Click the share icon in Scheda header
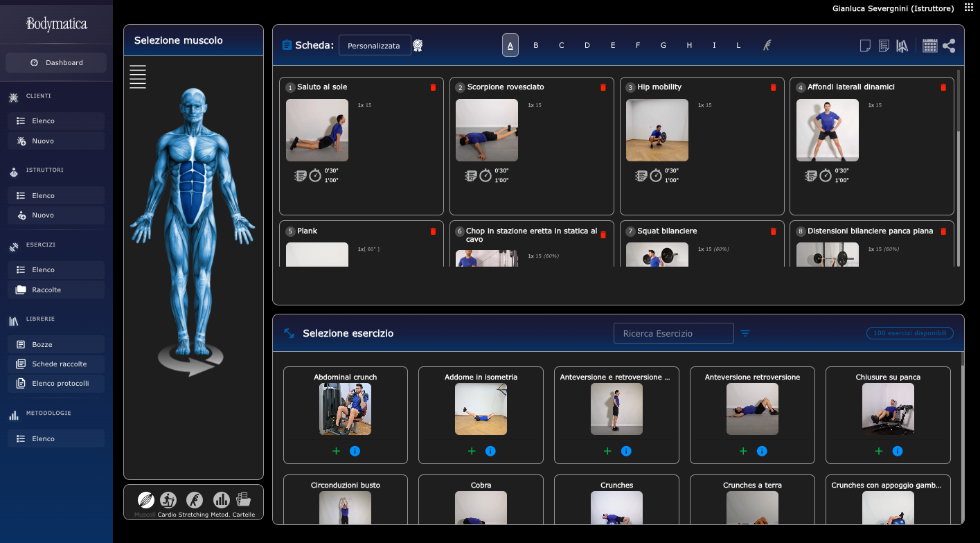980x543 pixels. pyautogui.click(x=949, y=46)
